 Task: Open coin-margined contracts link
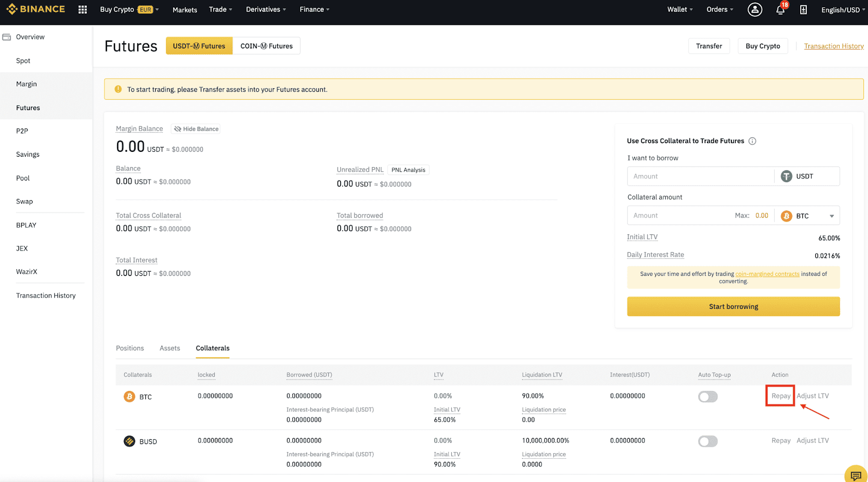767,274
